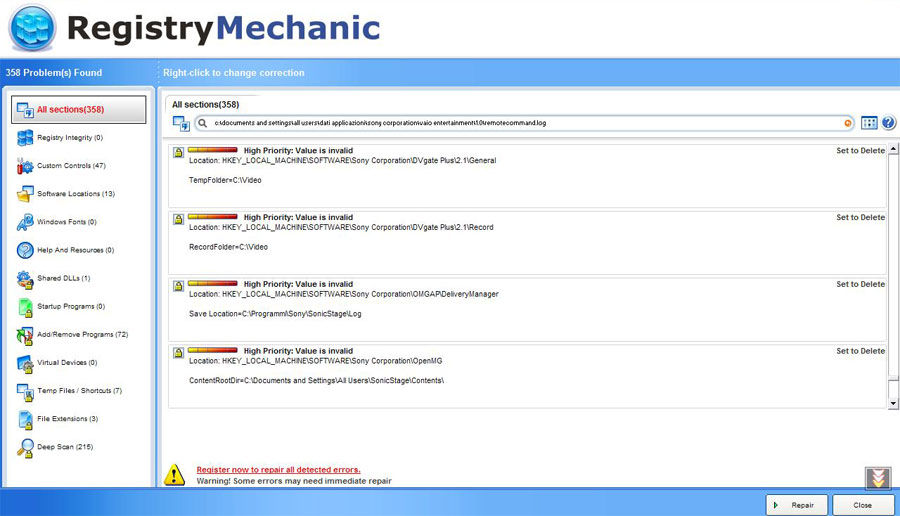The width and height of the screenshot is (900, 516).
Task: Click the Virtual Devices icon
Action: tap(25, 364)
